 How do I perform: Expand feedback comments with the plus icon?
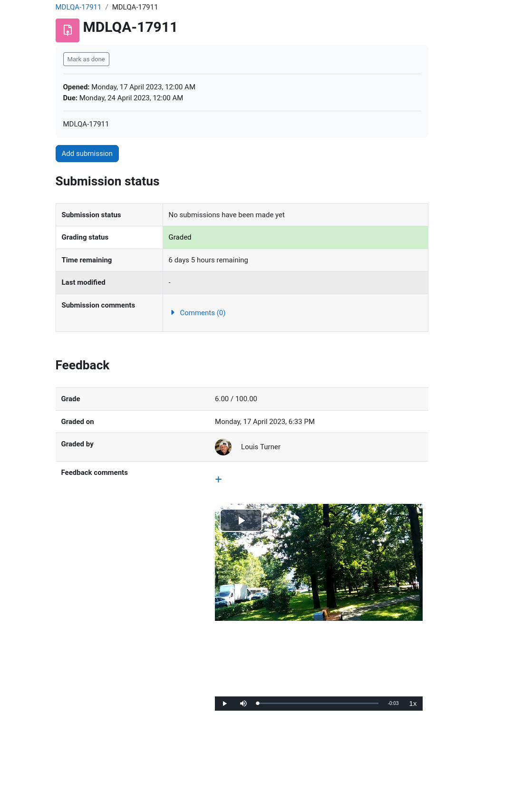pos(218,479)
